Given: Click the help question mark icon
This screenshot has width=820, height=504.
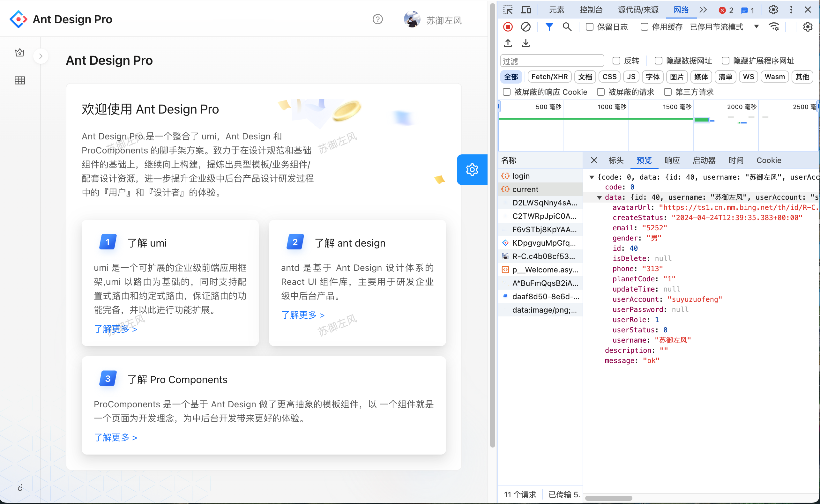Looking at the screenshot, I should coord(378,19).
